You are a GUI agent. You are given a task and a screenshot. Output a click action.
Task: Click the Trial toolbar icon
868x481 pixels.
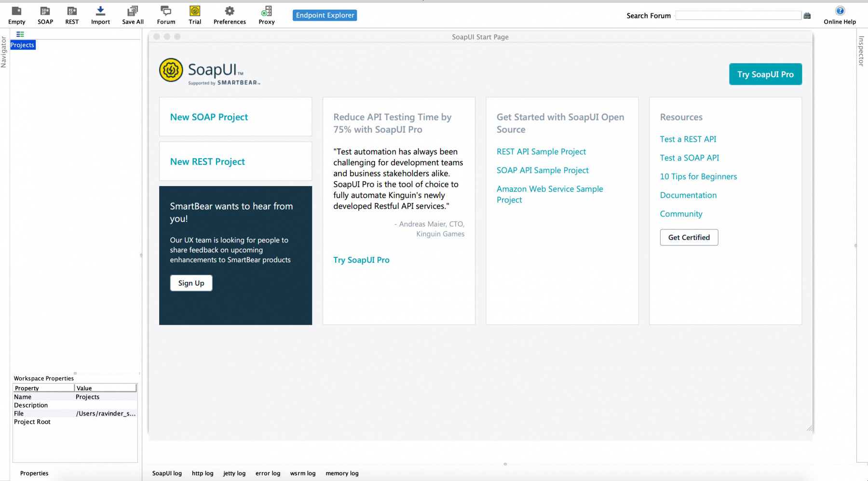click(195, 15)
